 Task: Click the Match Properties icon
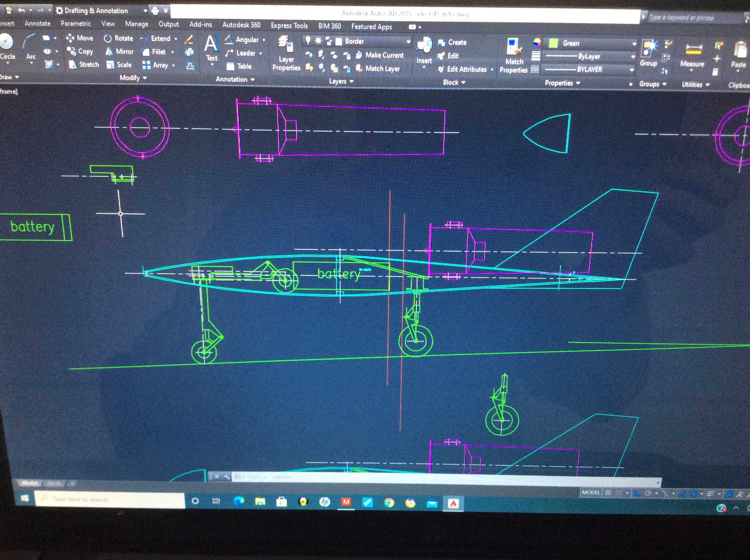pyautogui.click(x=514, y=47)
